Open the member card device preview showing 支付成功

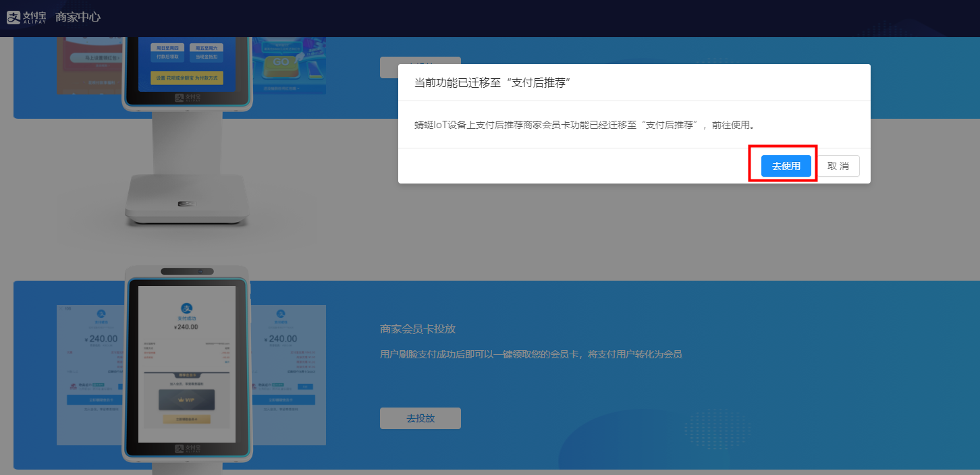pyautogui.click(x=187, y=364)
